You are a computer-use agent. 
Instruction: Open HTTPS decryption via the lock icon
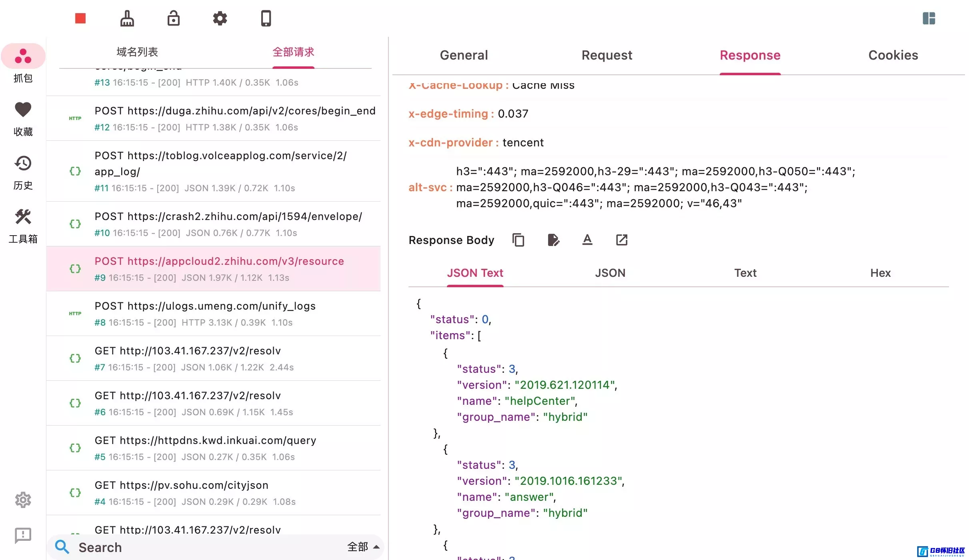pyautogui.click(x=173, y=18)
